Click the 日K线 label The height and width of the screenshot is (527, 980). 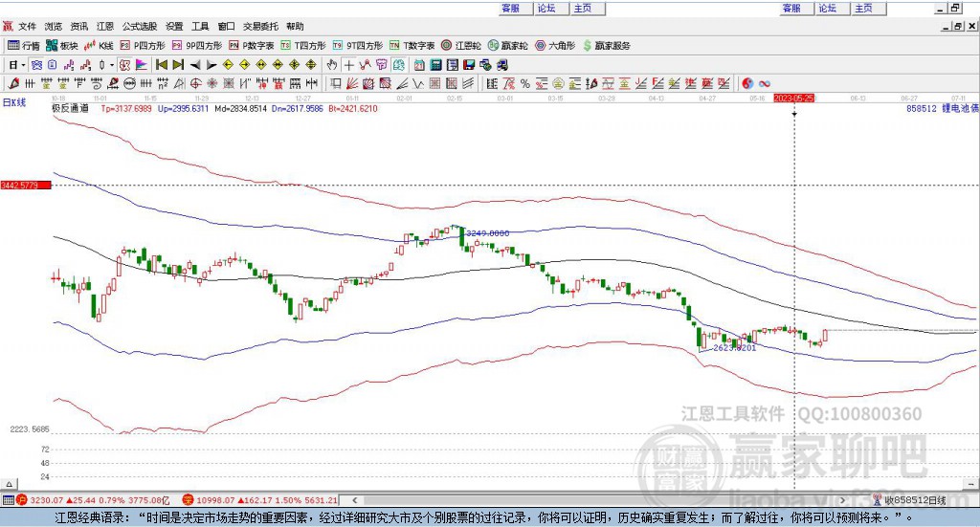tap(13, 102)
